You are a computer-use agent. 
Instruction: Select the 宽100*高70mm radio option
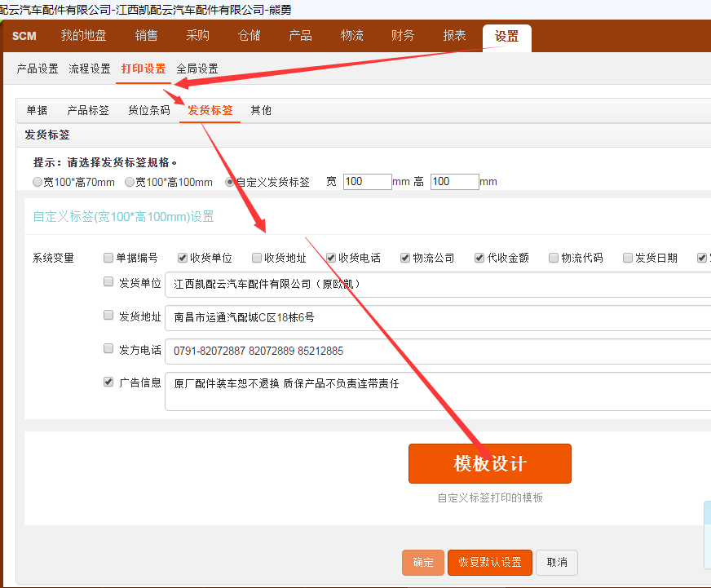pos(38,182)
